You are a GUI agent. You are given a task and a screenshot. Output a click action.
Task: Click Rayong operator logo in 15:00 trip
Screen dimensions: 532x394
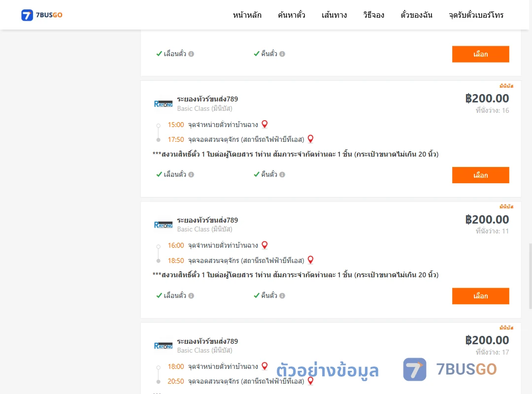(x=163, y=104)
